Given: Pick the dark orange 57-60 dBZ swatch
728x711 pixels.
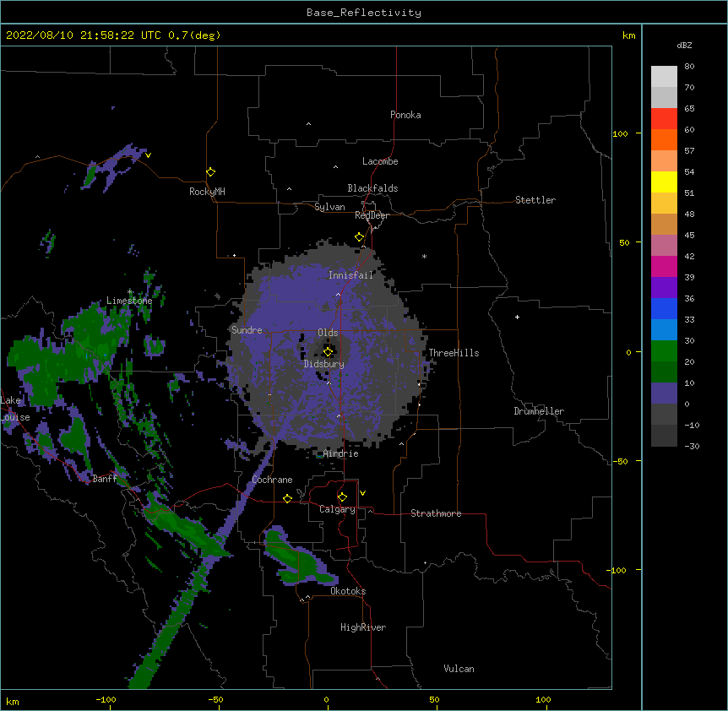Looking at the screenshot, I should click(x=664, y=139).
